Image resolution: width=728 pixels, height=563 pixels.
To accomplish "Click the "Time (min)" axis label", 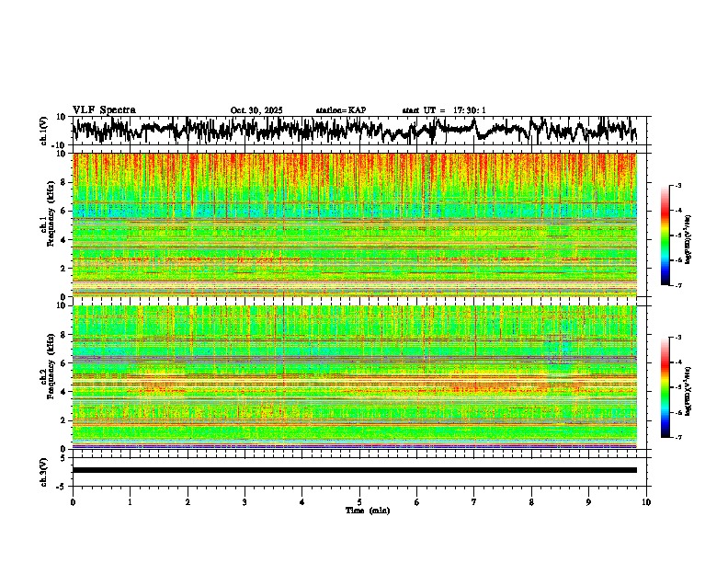I will click(368, 511).
